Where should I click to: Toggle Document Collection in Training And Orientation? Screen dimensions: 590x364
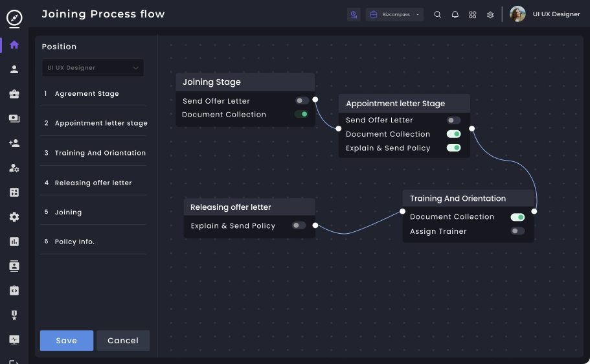(517, 217)
